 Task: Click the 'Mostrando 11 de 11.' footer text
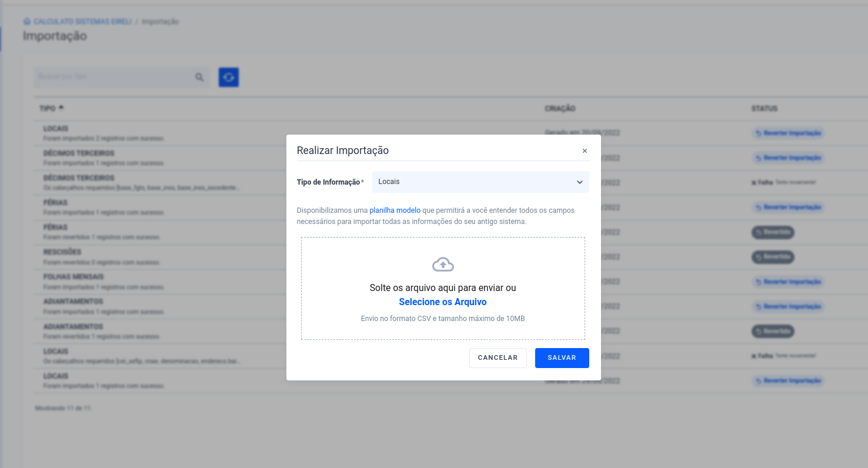(64, 408)
